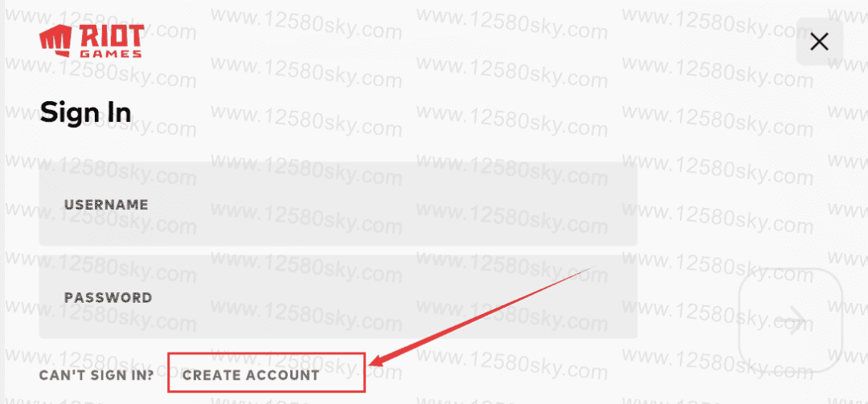This screenshot has width=868, height=404.
Task: Select the PASSWORD label text
Action: point(108,298)
